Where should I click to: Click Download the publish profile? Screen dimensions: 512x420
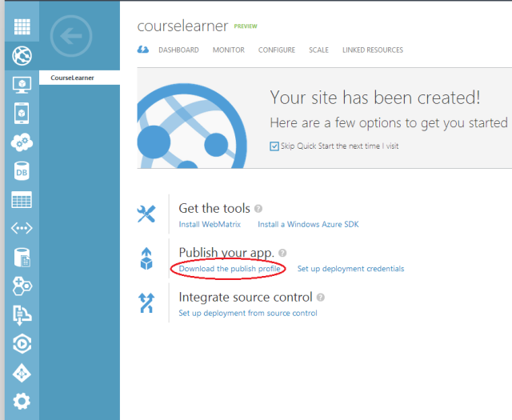[230, 269]
